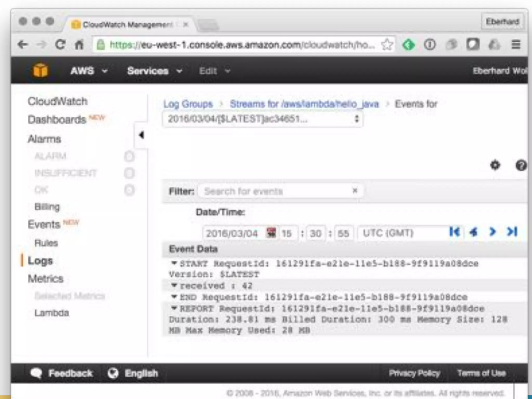Viewport: 532px width, 399px height.
Task: Open the date picker calendar icon
Action: tap(271, 233)
